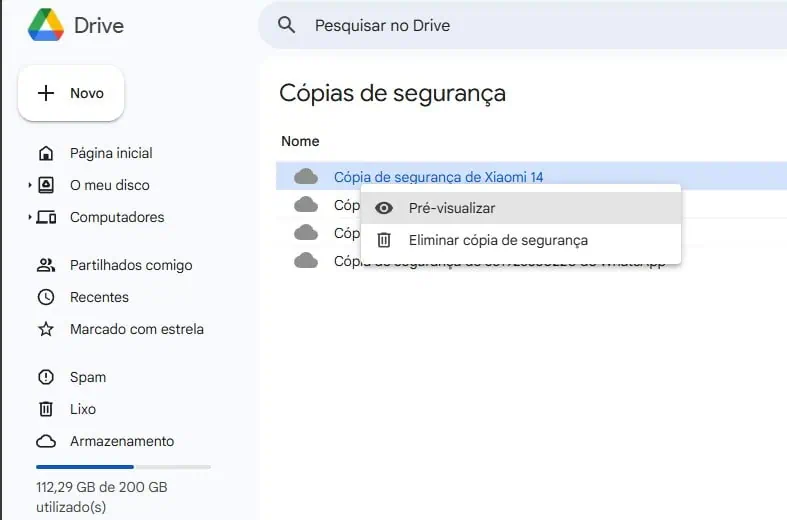Click the drive icon beside O meu disco
787x520 pixels.
[x=46, y=185]
